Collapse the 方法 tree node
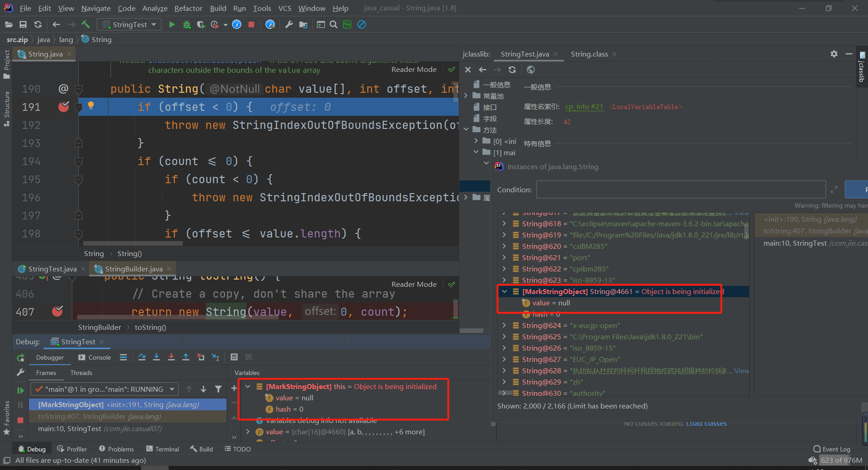Screen dimensions: 868x470 tap(466, 130)
